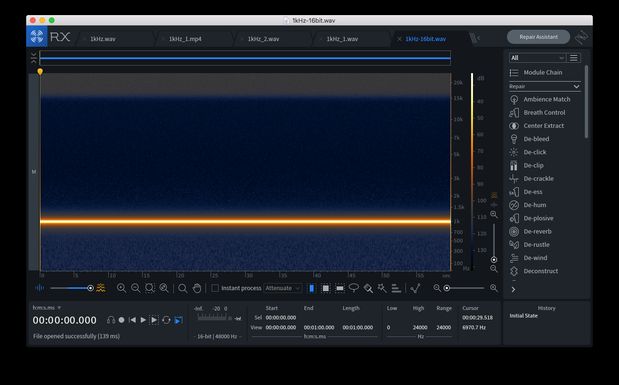The image size is (619, 385).
Task: Open the De-bleed module
Action: point(530,139)
